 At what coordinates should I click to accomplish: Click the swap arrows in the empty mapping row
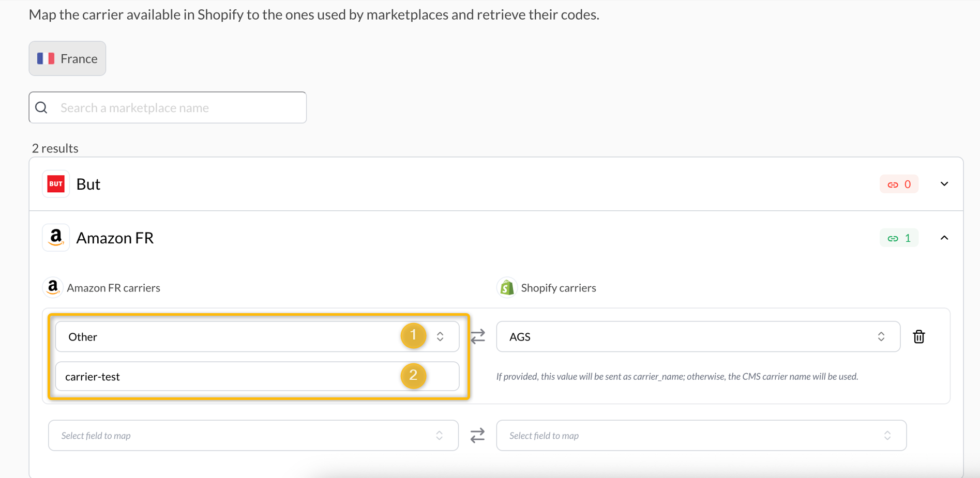pyautogui.click(x=477, y=435)
